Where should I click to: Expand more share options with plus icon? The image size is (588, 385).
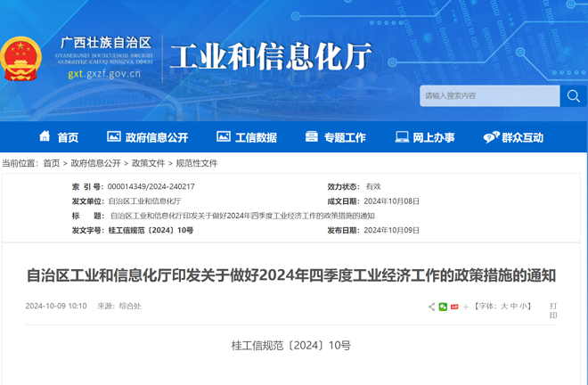click(x=466, y=307)
